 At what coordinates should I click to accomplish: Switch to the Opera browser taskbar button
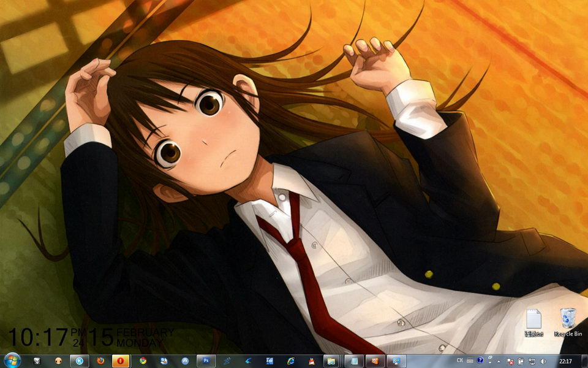[x=121, y=361]
